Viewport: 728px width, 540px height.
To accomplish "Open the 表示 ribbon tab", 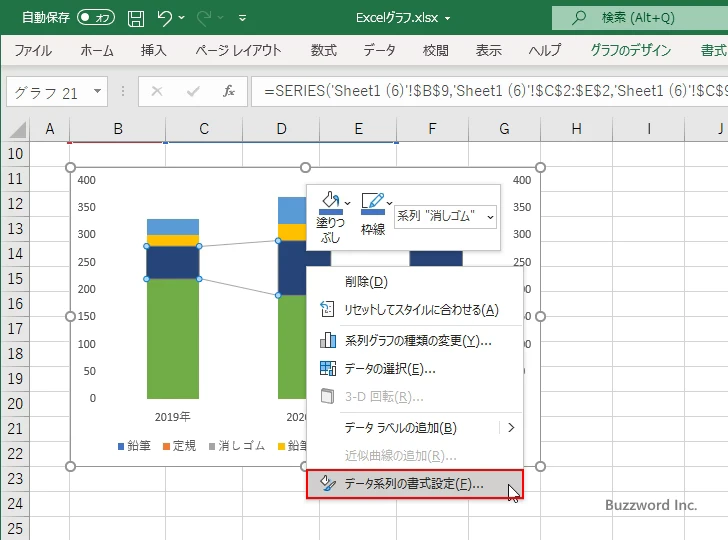I will click(488, 50).
